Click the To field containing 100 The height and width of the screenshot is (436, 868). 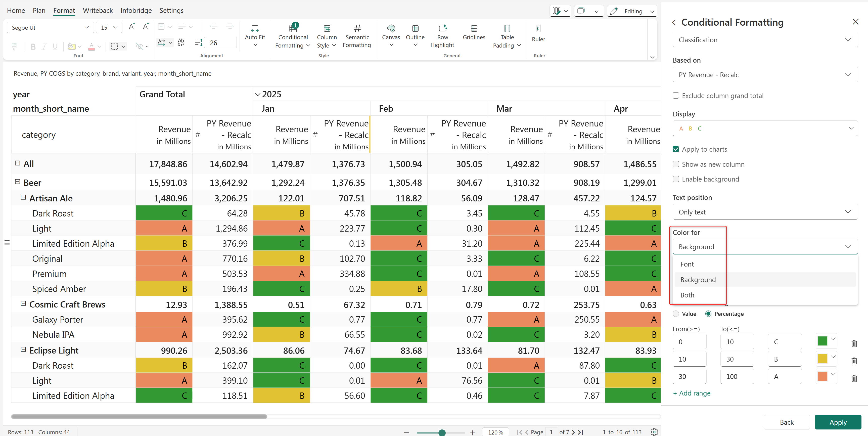click(x=737, y=376)
